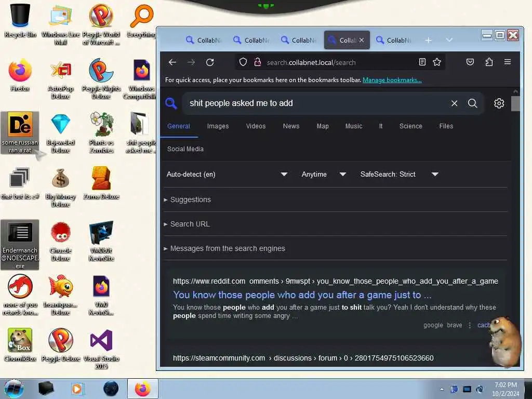Open 'that but its c#' desktop icon

coord(20,183)
